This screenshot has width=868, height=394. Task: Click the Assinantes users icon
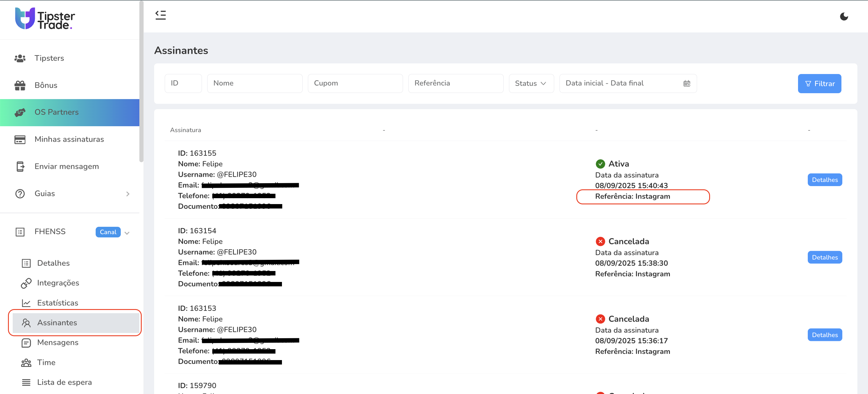coord(26,323)
